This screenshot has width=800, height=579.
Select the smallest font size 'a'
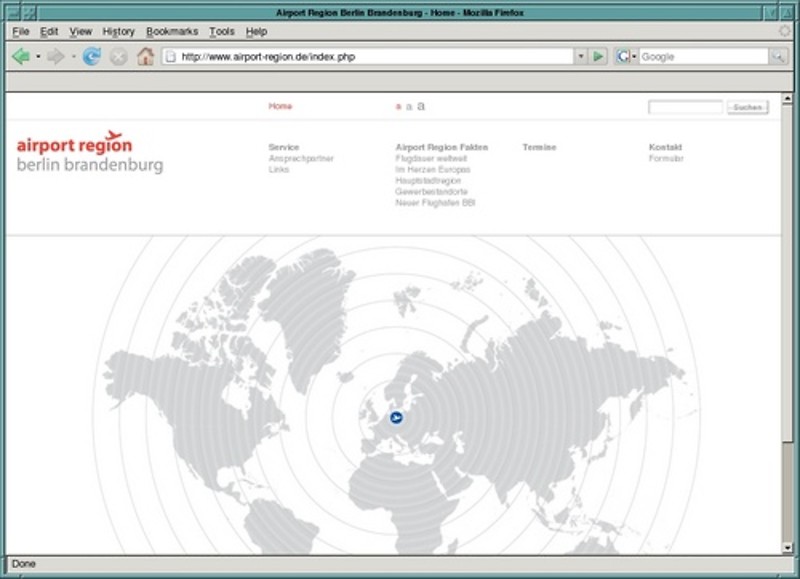pyautogui.click(x=398, y=107)
